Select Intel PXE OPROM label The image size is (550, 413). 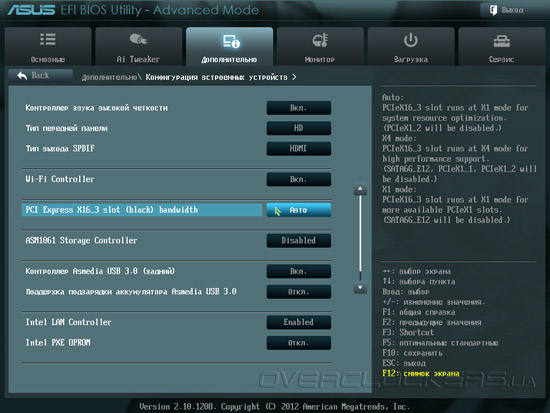pos(58,343)
